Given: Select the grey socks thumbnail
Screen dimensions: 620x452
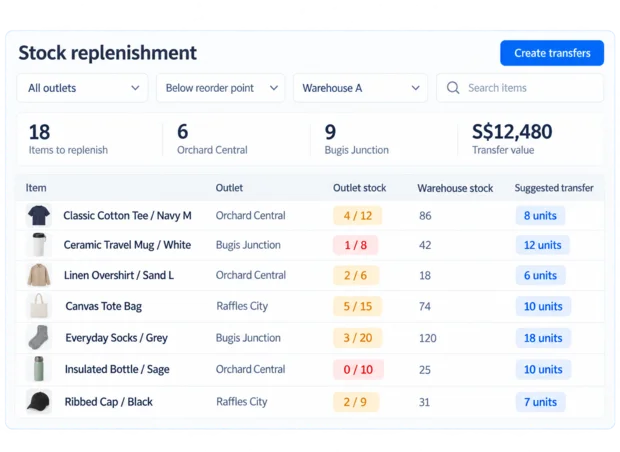Looking at the screenshot, I should point(39,337).
